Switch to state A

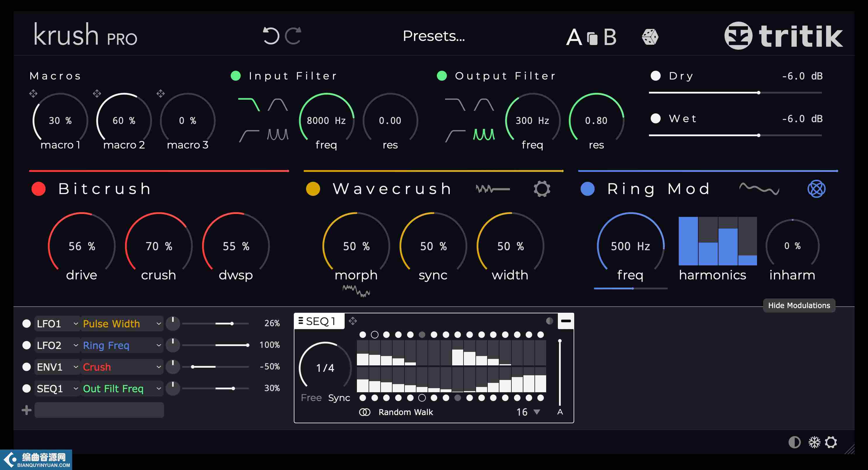(574, 37)
